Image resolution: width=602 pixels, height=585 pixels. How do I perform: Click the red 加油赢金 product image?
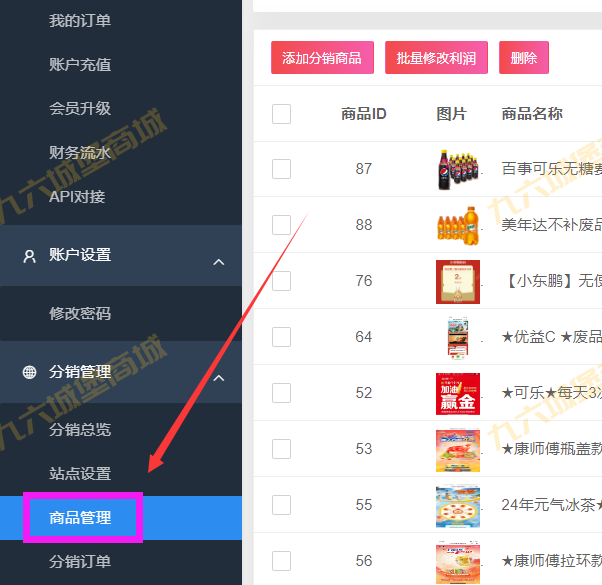click(x=458, y=393)
